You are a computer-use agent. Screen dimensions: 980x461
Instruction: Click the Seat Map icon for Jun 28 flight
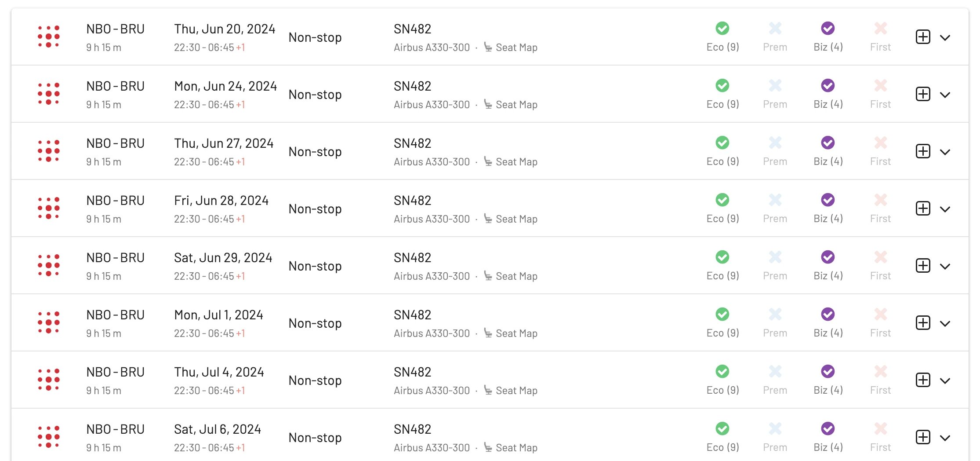tap(488, 218)
